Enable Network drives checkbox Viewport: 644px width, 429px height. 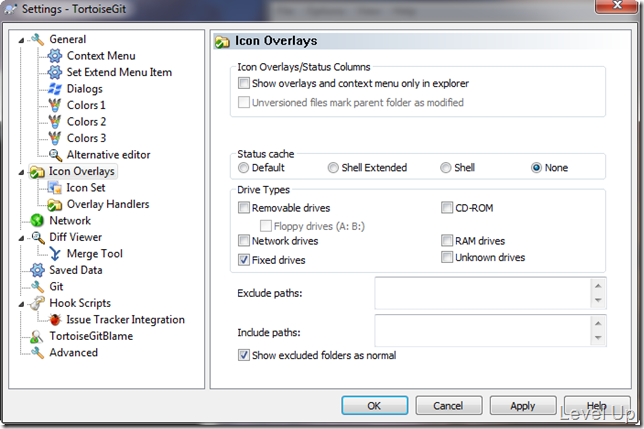pos(244,241)
